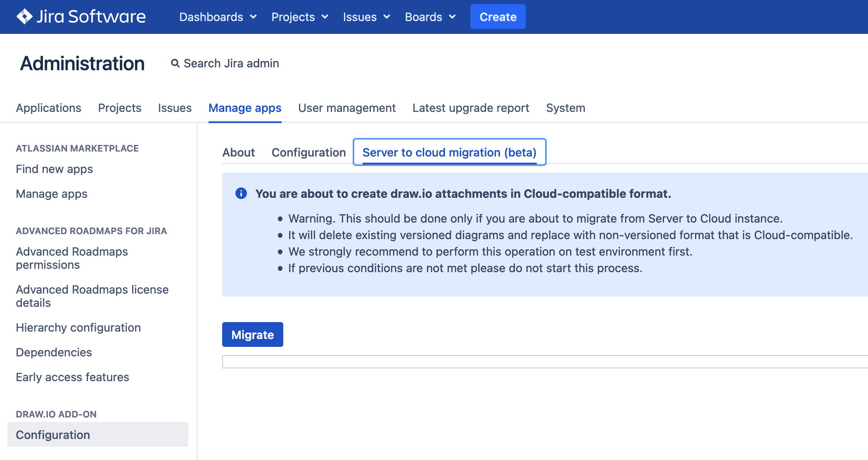View the Latest upgrade report
This screenshot has height=460, width=868.
(471, 108)
